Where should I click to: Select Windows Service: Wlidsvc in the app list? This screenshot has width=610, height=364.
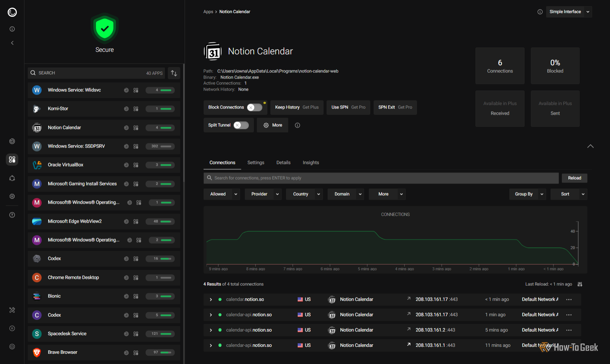click(104, 90)
